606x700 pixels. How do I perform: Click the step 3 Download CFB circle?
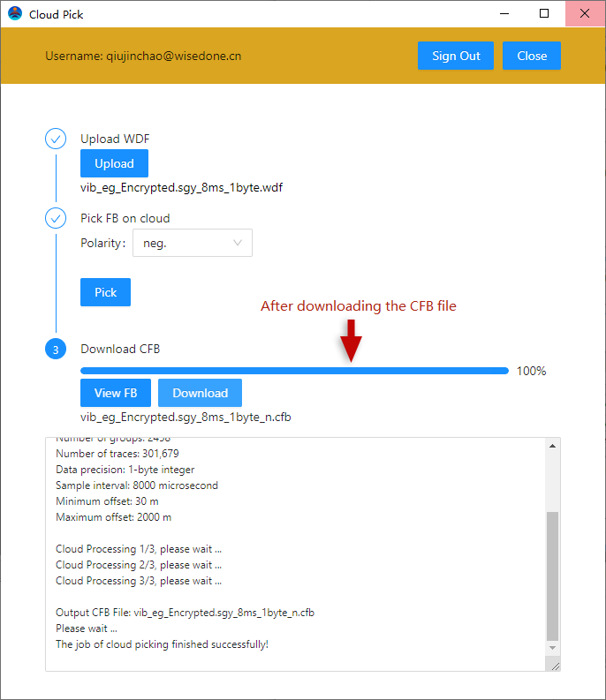click(x=56, y=350)
